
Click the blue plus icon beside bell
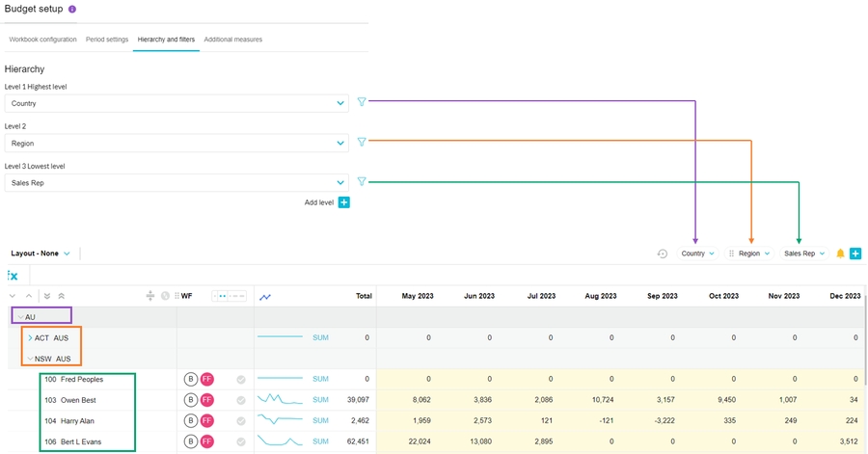854,254
